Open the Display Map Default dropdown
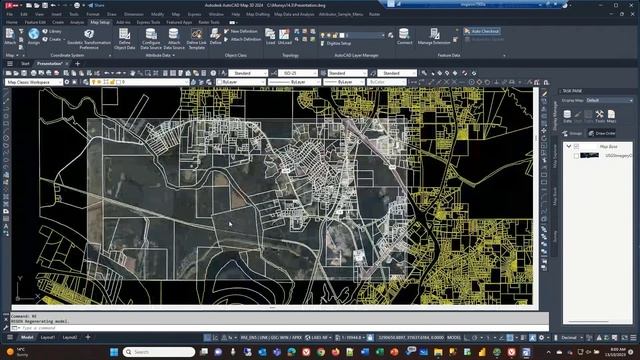The image size is (640, 360). pyautogui.click(x=609, y=100)
